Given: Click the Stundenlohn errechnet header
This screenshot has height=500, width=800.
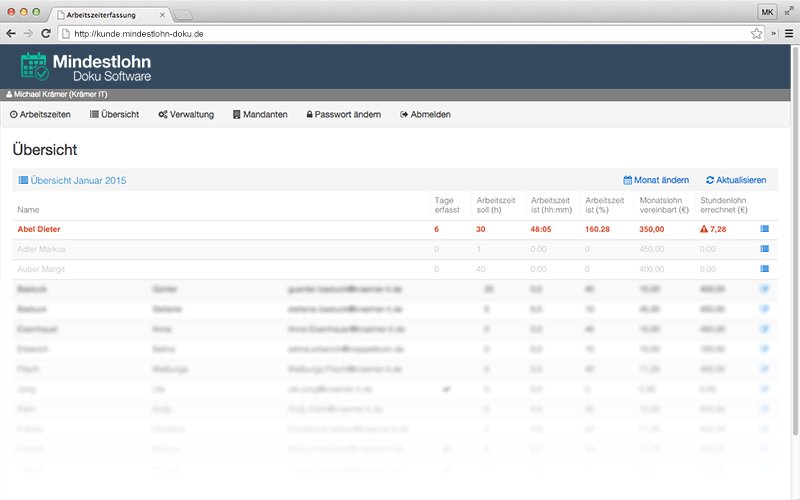Looking at the screenshot, I should point(724,205).
